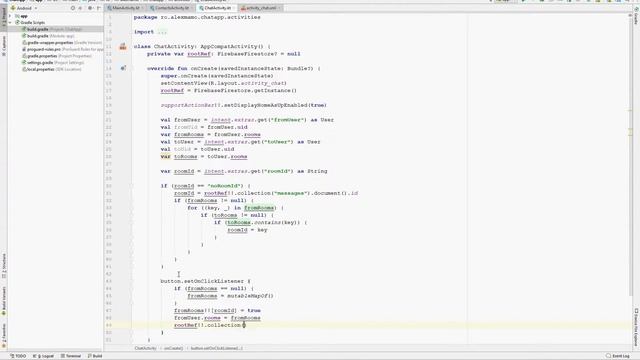
Task: Click FirebaseFirestore.getInstance() call
Action: pos(245,91)
